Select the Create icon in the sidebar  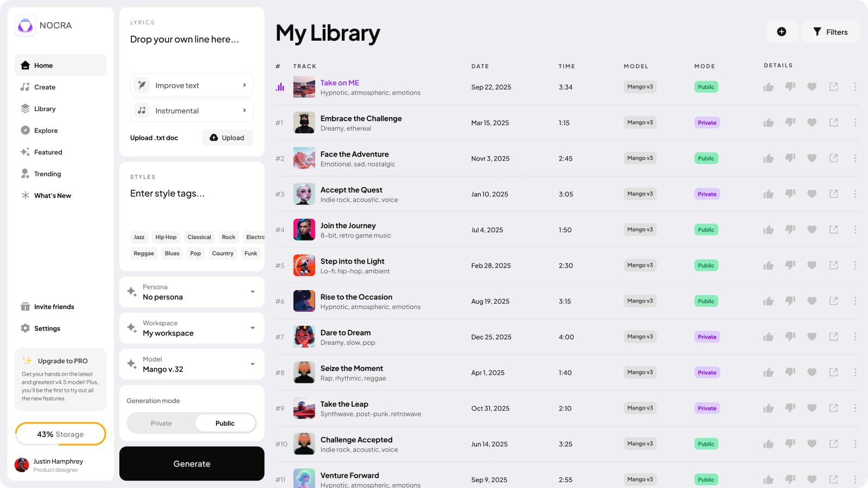click(x=25, y=87)
